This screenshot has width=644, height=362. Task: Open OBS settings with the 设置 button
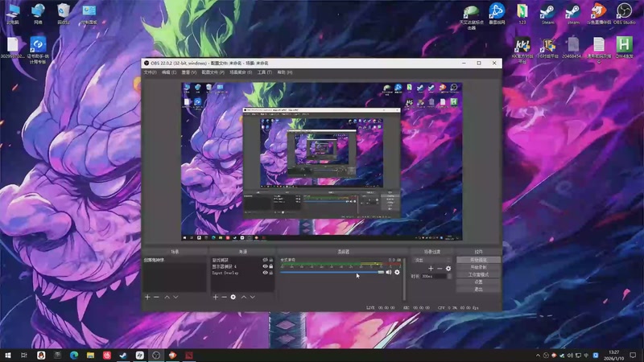pyautogui.click(x=478, y=282)
